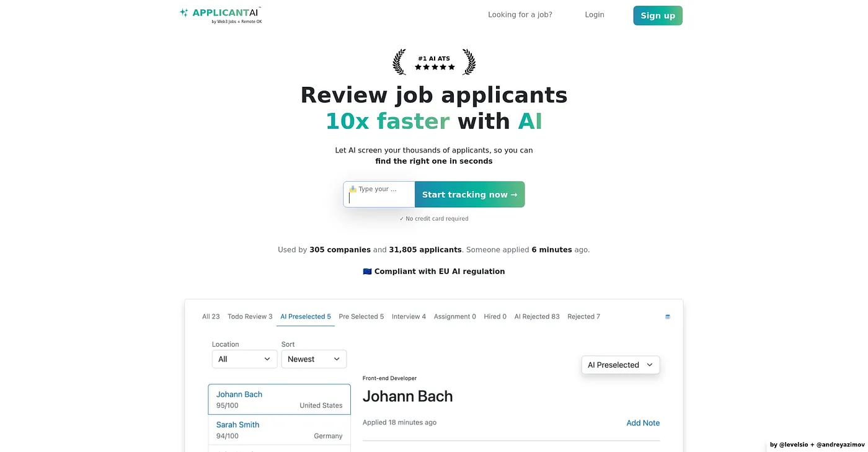The height and width of the screenshot is (452, 868).
Task: Follow the Looking for a job? link
Action: tap(520, 15)
